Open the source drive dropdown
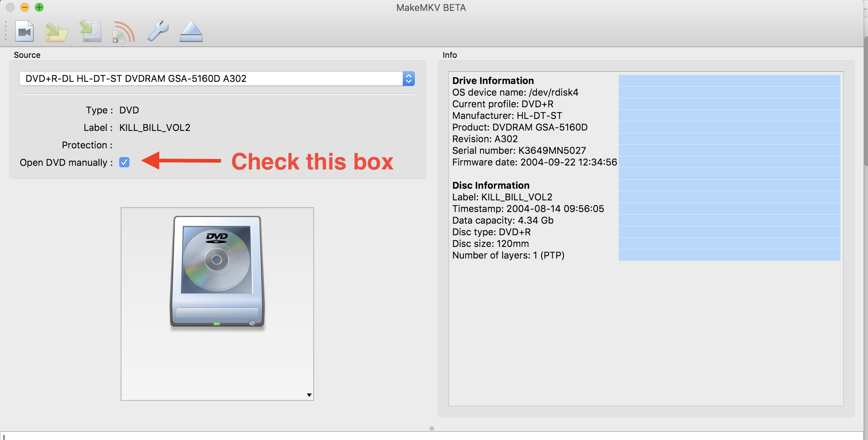Screen dimensions: 868x440 click(x=217, y=79)
